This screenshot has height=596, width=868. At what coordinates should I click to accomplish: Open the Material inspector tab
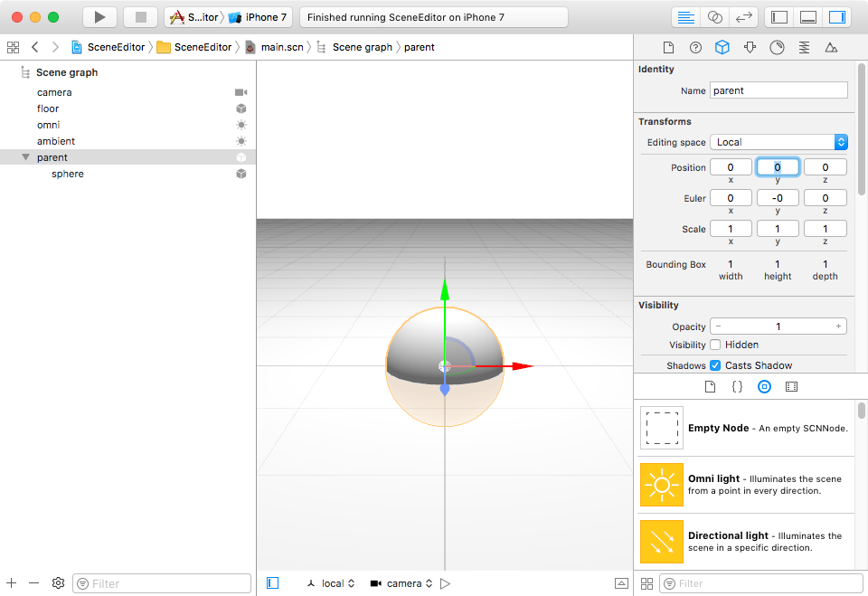(777, 48)
